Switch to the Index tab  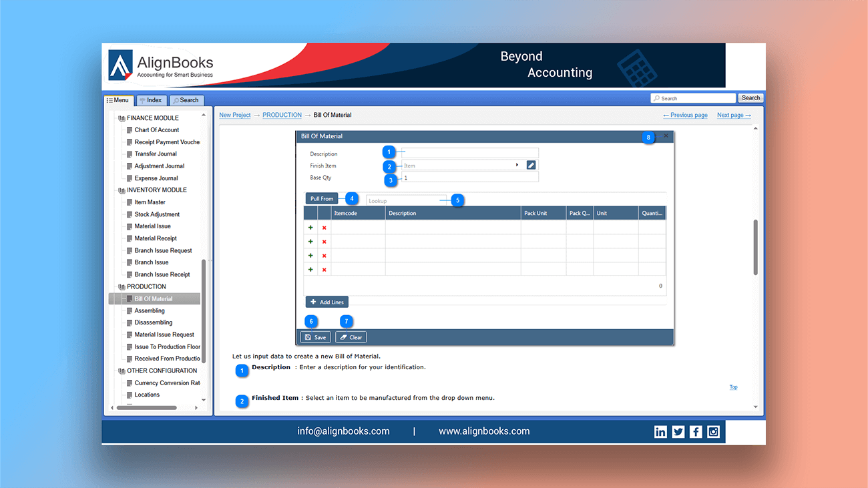(151, 99)
